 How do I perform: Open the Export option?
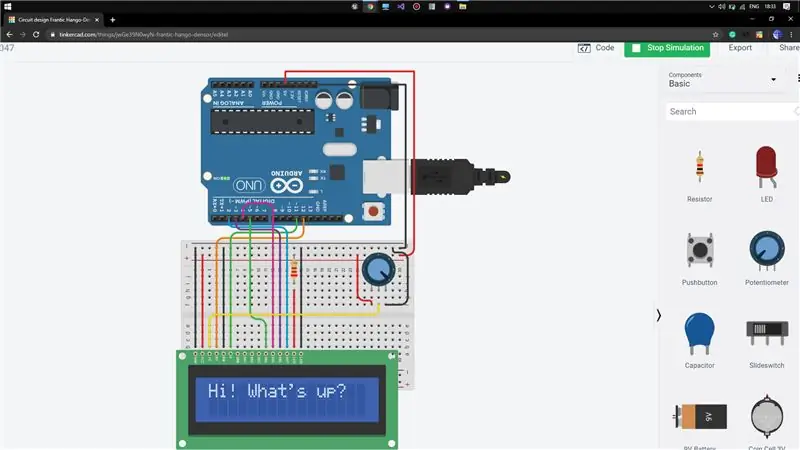(x=740, y=48)
